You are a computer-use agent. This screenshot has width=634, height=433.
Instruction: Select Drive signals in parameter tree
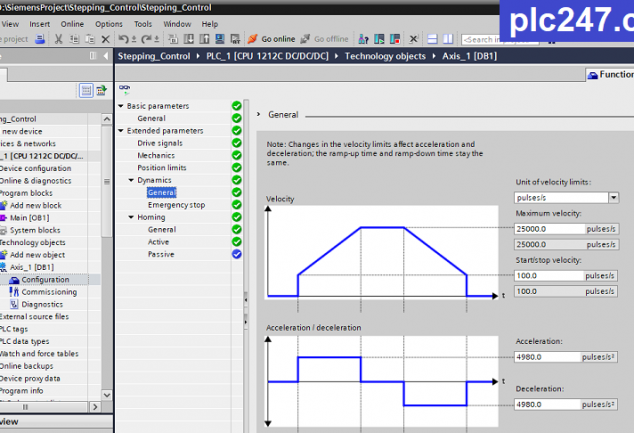point(160,143)
